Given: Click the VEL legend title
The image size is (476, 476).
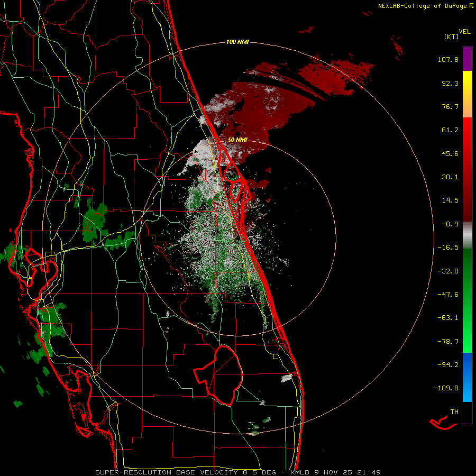Looking at the screenshot, I should coord(464,32).
